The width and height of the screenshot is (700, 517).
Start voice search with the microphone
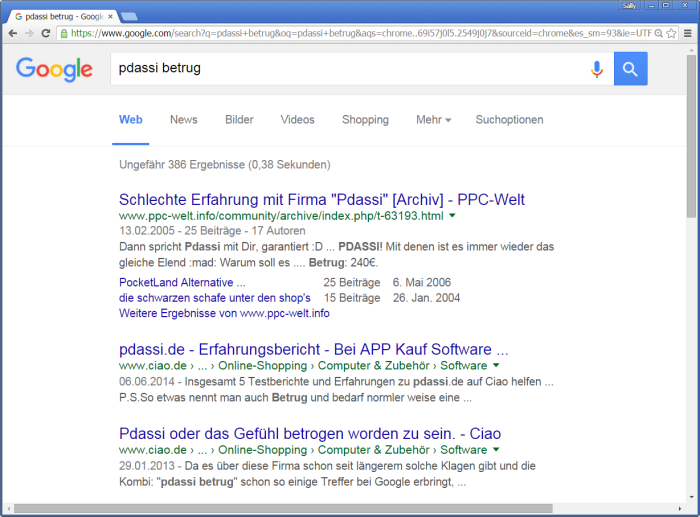coord(597,69)
